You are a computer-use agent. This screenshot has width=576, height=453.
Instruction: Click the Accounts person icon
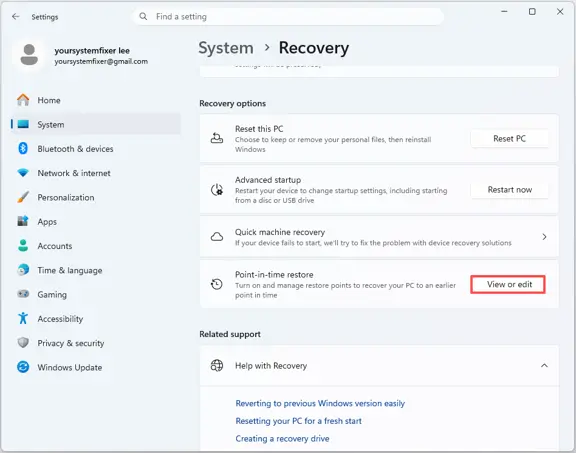pos(23,246)
